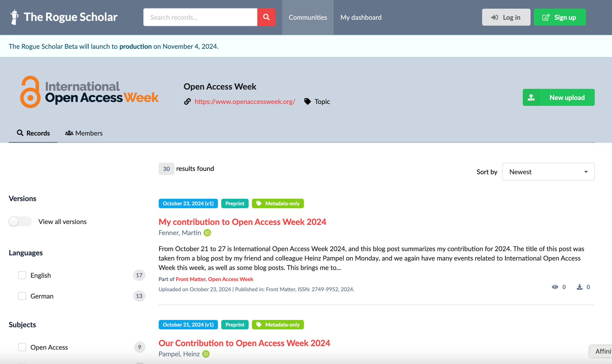
Task: Toggle View all versions switch
Action: click(x=20, y=222)
